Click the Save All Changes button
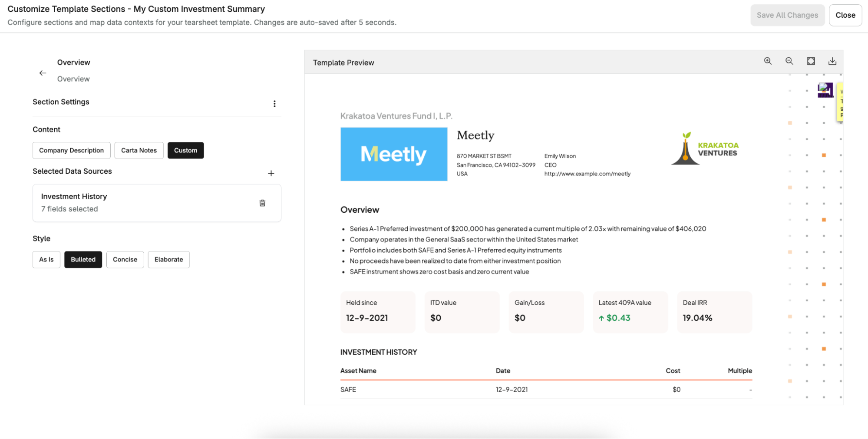This screenshot has height=439, width=868. [x=787, y=15]
